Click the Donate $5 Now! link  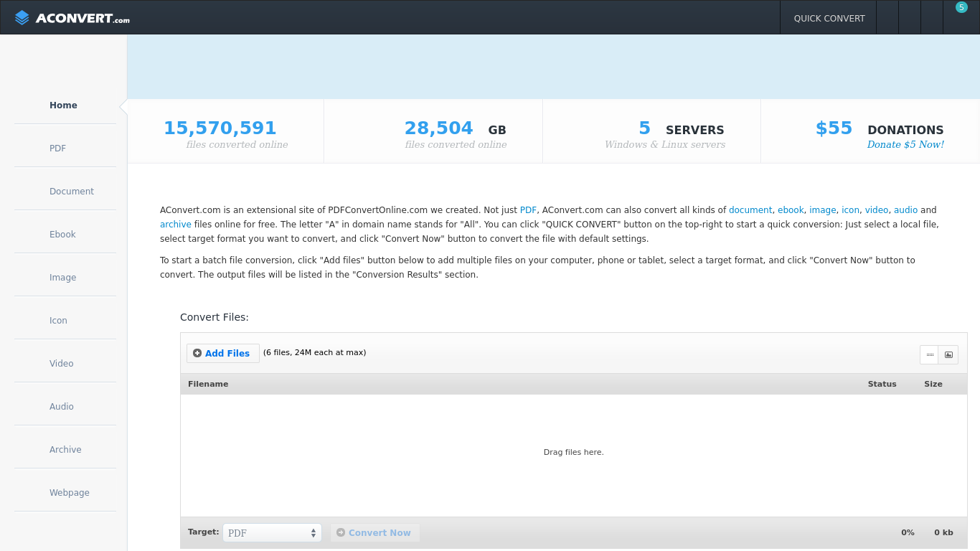click(x=905, y=145)
